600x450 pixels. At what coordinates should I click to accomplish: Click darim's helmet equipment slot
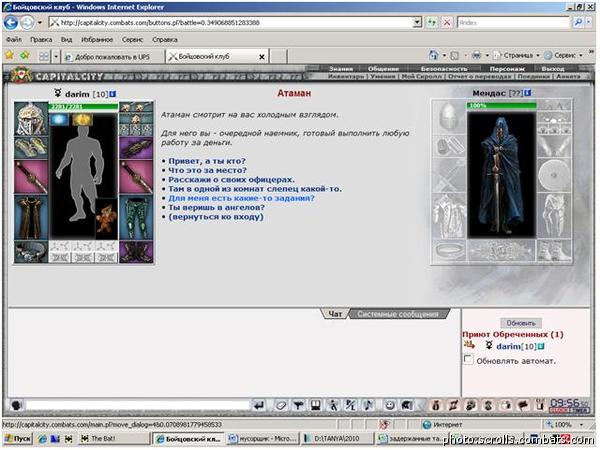click(31, 119)
